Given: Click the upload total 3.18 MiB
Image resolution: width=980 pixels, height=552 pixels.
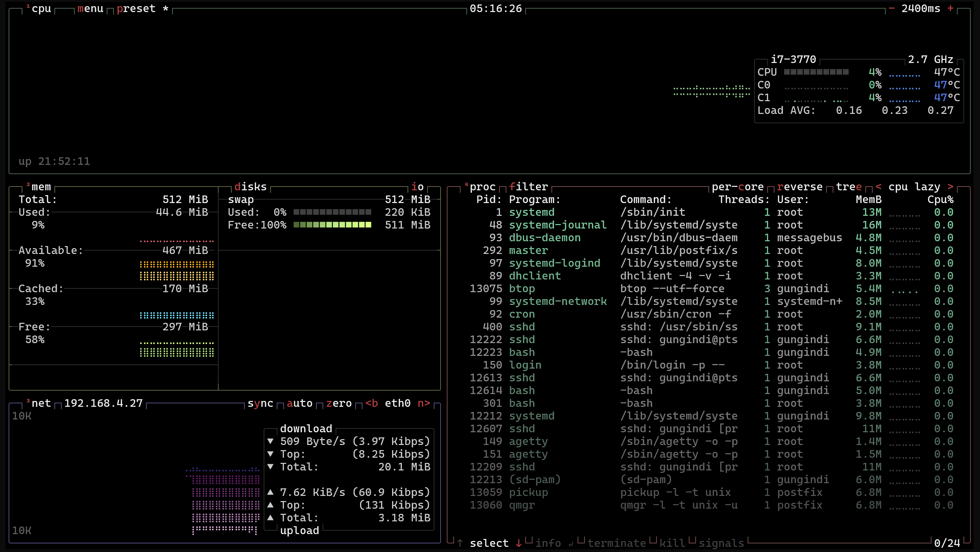Looking at the screenshot, I should click(x=404, y=518).
